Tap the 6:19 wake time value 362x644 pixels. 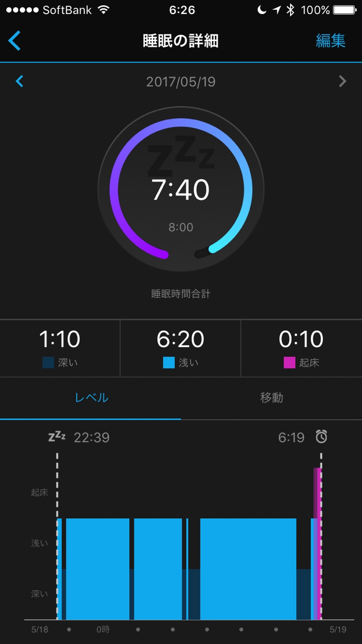click(x=291, y=438)
